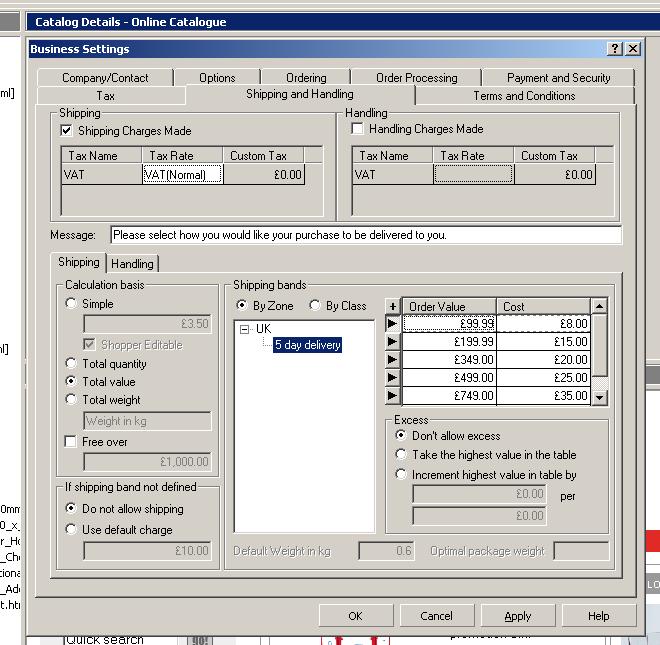Click Shipping Custom Tax £0.00 cell
Screen dimensions: 660x645
[264, 174]
